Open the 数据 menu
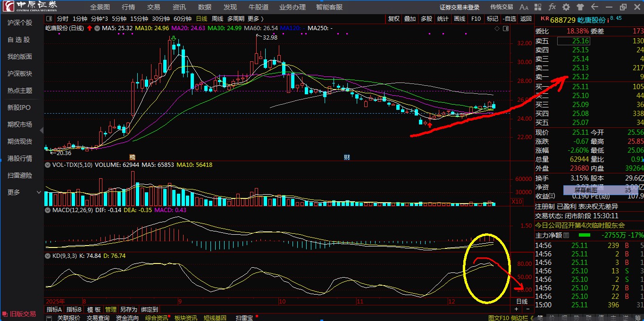 point(205,7)
